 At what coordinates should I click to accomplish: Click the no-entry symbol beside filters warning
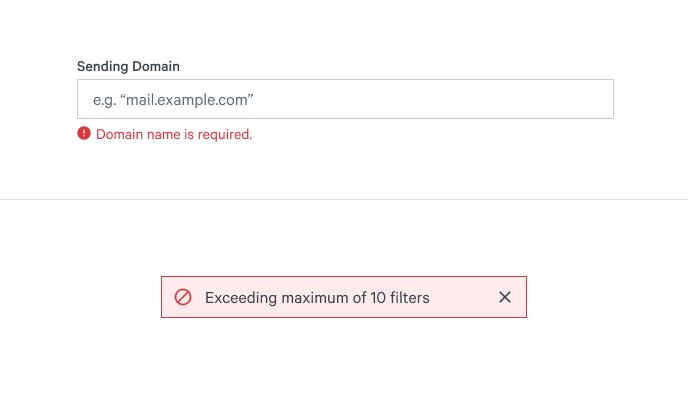pyautogui.click(x=183, y=297)
